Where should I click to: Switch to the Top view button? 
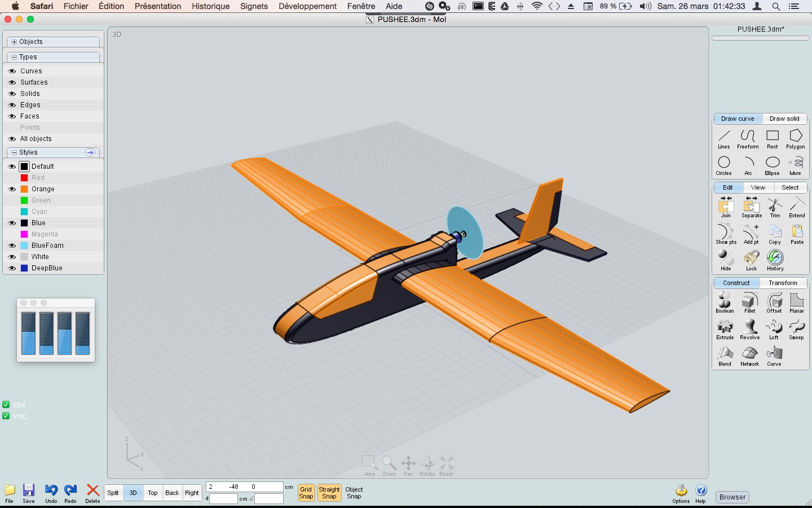tap(153, 493)
